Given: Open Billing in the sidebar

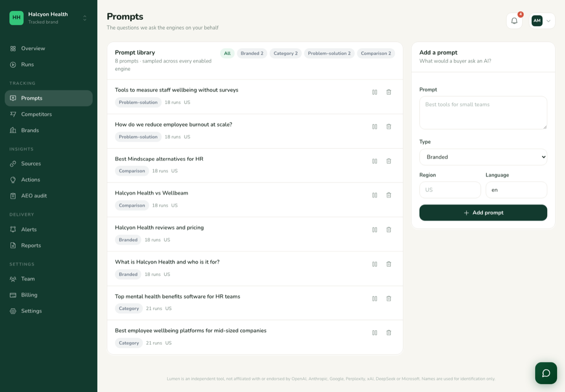Looking at the screenshot, I should point(48,295).
